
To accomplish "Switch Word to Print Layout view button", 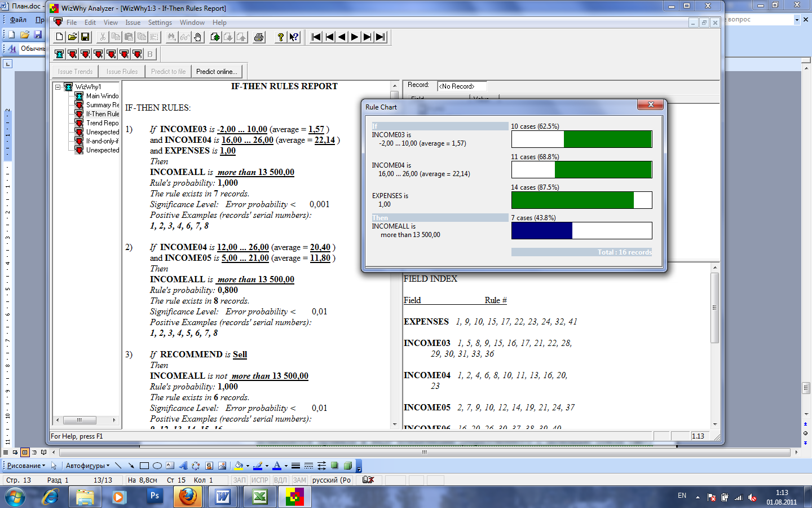I will [25, 452].
